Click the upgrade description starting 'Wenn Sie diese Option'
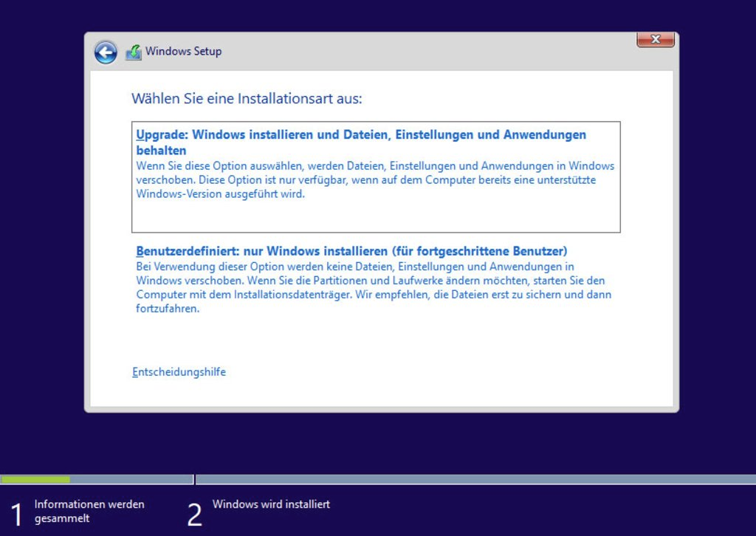The width and height of the screenshot is (756, 536). pos(375,180)
